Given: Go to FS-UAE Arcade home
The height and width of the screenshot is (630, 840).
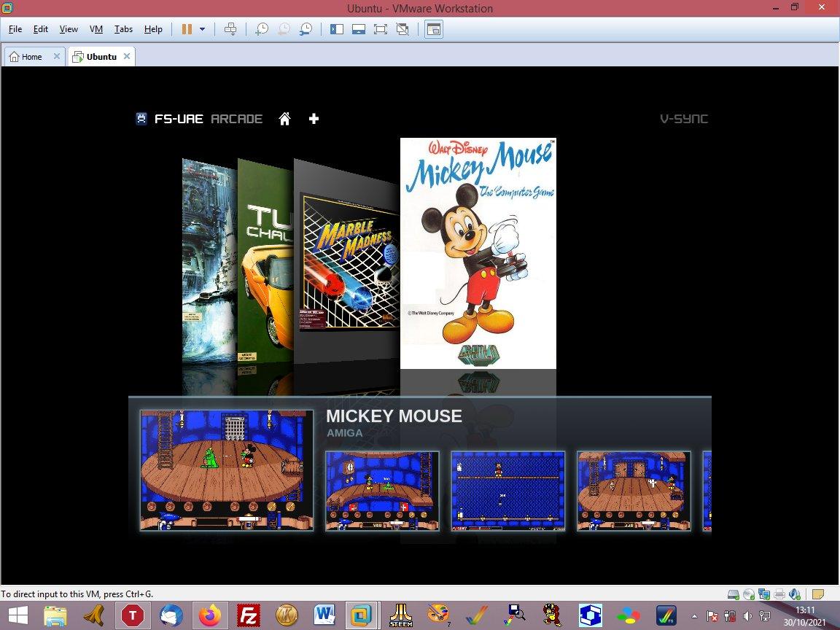Looking at the screenshot, I should tap(284, 118).
